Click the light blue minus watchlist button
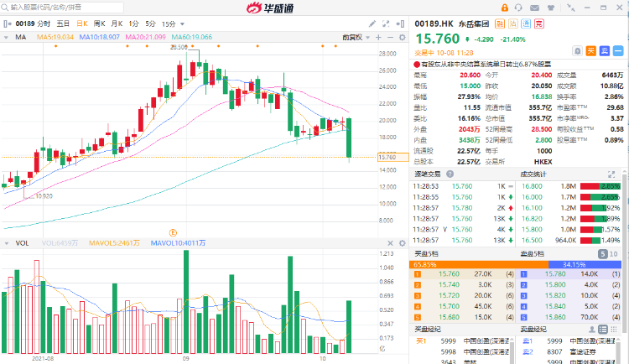Image resolution: width=629 pixels, height=364 pixels. (x=618, y=51)
